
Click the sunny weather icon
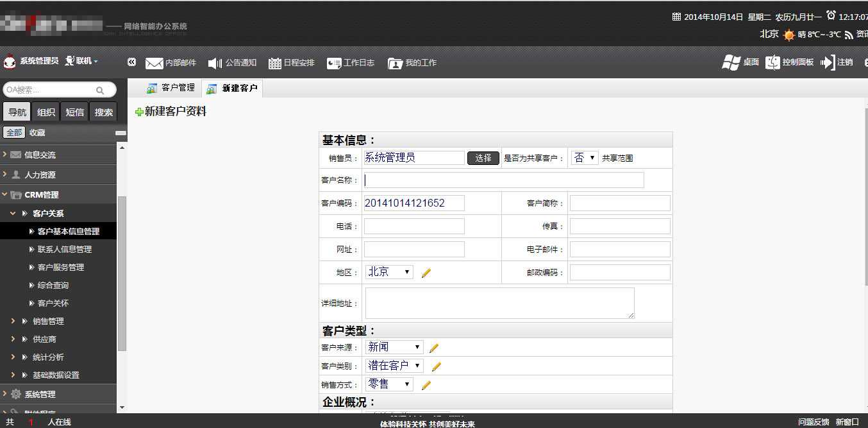(789, 35)
